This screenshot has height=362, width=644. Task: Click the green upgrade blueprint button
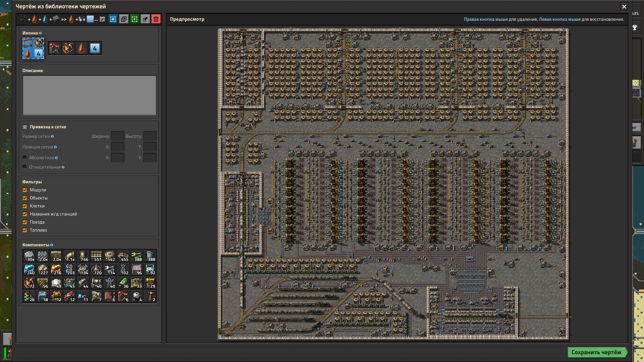[135, 19]
